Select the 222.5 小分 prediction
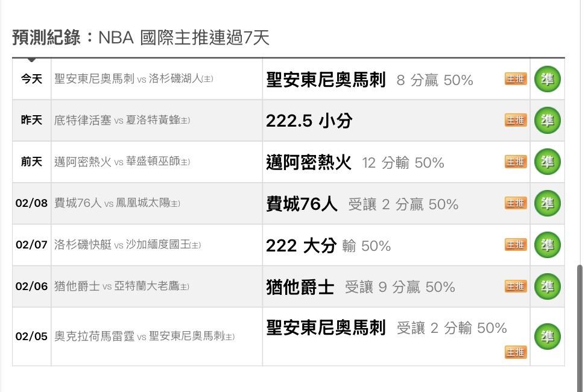Viewport: 588px width, 392px height. [309, 121]
